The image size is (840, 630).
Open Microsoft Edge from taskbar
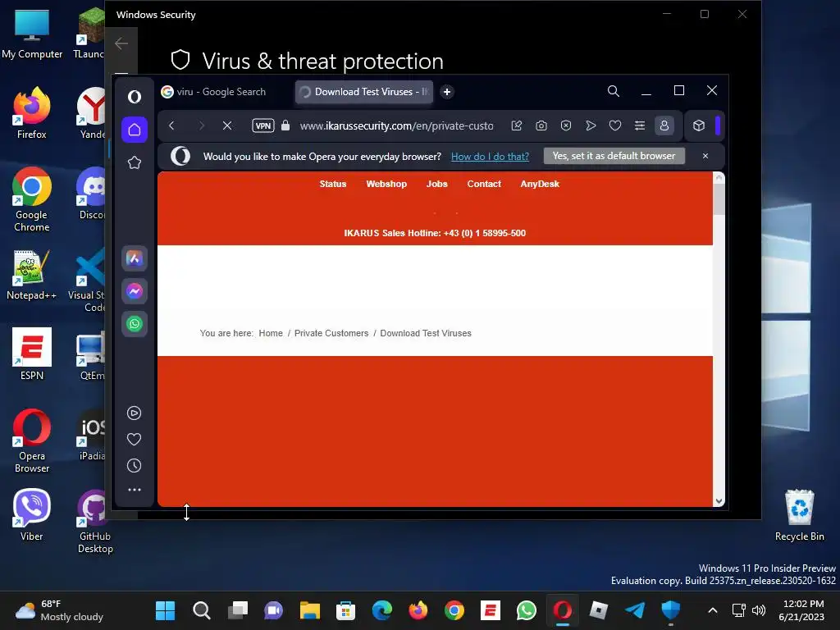(x=382, y=610)
